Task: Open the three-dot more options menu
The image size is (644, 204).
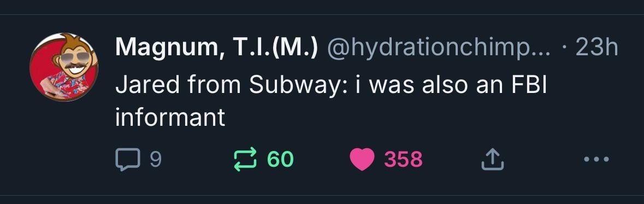Action: pyautogui.click(x=596, y=159)
